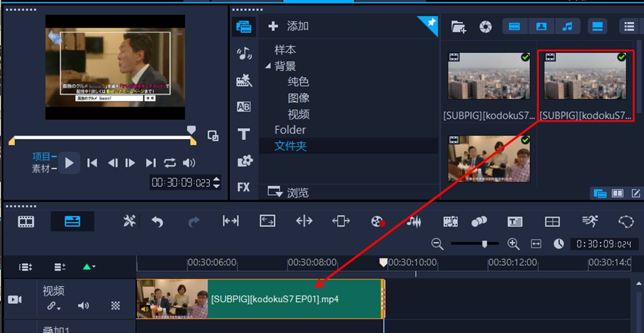Open the Sound library panel
644x333 pixels.
244,53
